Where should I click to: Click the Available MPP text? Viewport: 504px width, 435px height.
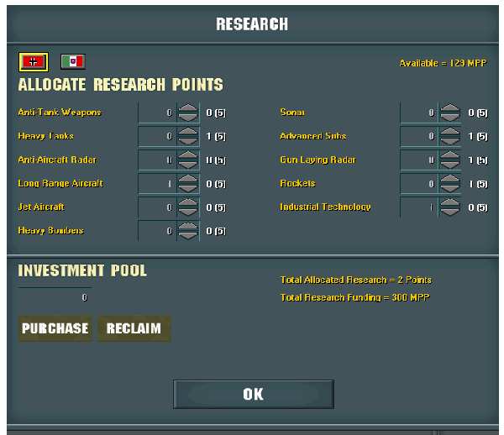pyautogui.click(x=443, y=63)
